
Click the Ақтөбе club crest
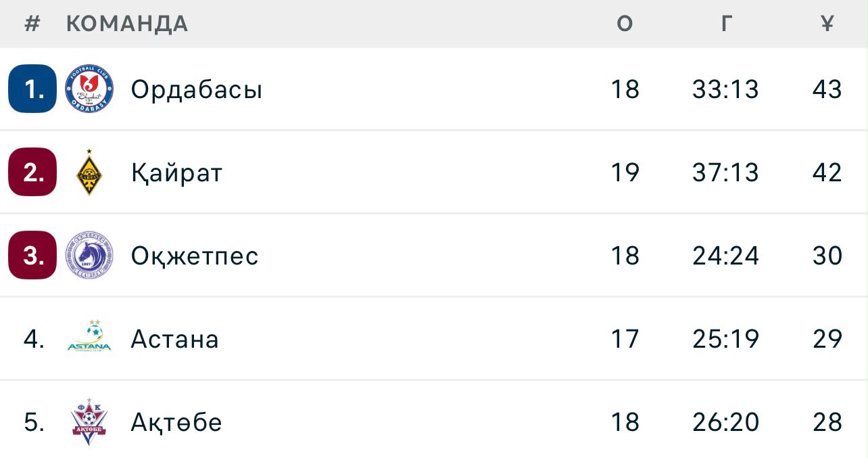(89, 421)
